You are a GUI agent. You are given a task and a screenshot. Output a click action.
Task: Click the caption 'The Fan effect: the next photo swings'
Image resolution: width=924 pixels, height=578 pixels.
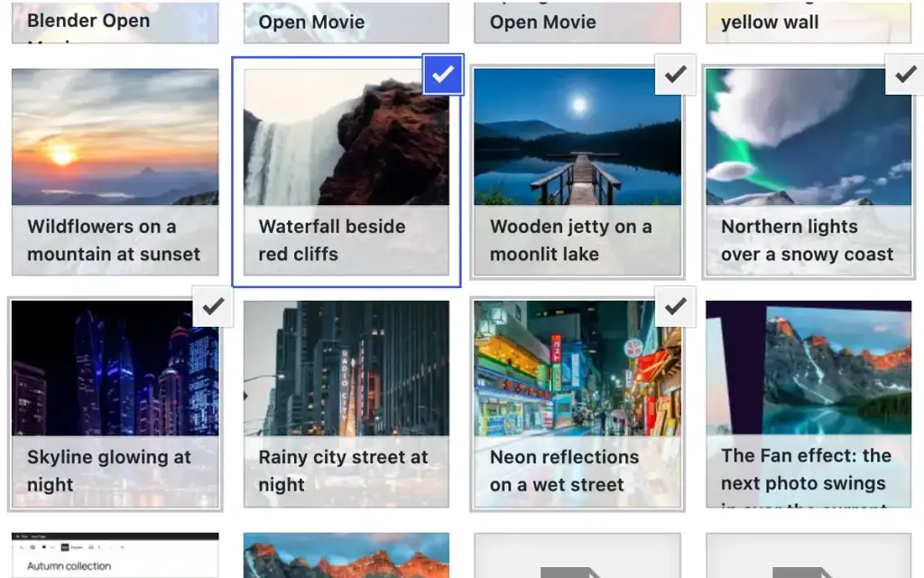point(806,470)
